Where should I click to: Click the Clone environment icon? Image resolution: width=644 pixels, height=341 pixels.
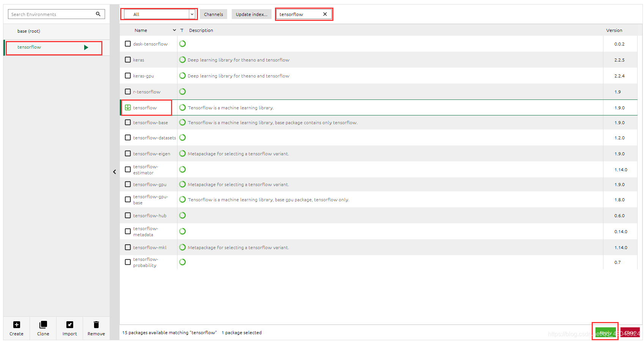click(x=43, y=325)
